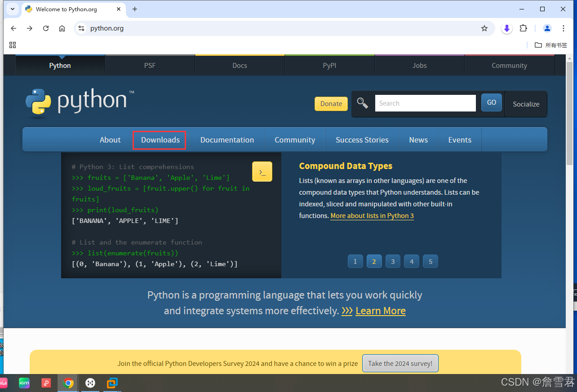Show slide 2 of the code carousel
The height and width of the screenshot is (392, 577).
374,261
